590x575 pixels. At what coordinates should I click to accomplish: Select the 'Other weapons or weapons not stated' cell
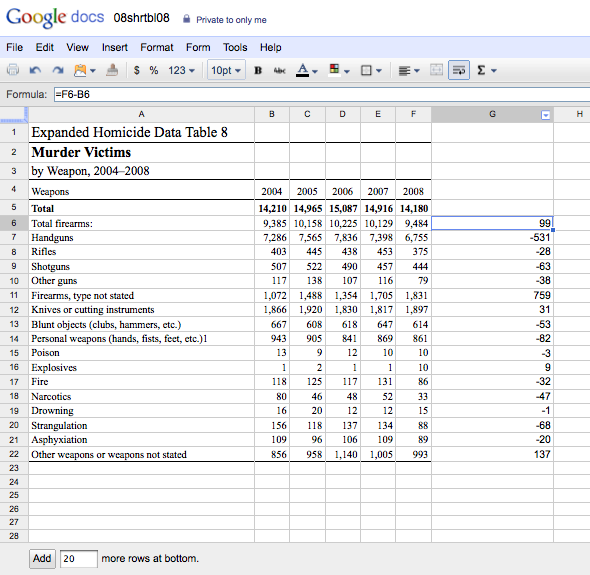(x=141, y=454)
